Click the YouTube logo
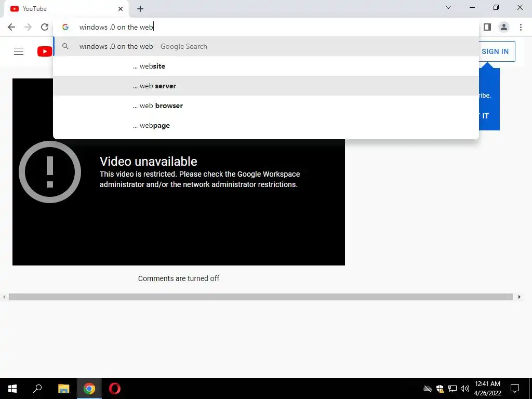 click(x=45, y=51)
